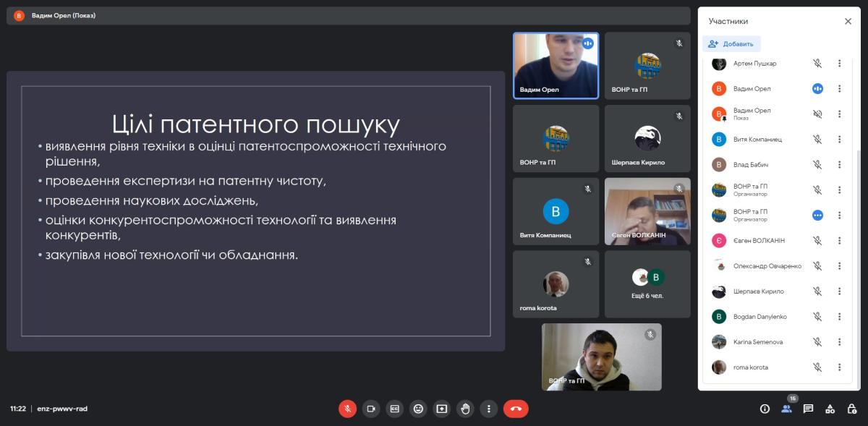Screen dimensions: 868x426
Task: Unmute your microphone in the bottom bar
Action: 347,409
